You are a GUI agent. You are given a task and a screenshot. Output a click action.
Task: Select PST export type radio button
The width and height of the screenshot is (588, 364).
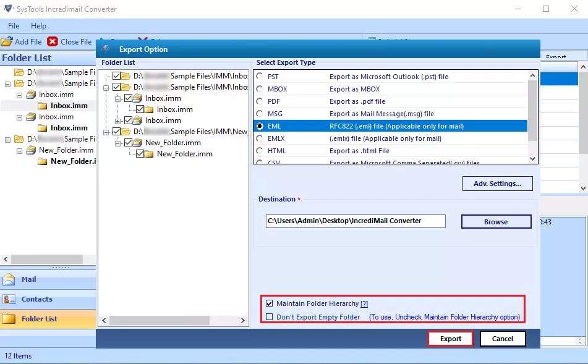[260, 76]
